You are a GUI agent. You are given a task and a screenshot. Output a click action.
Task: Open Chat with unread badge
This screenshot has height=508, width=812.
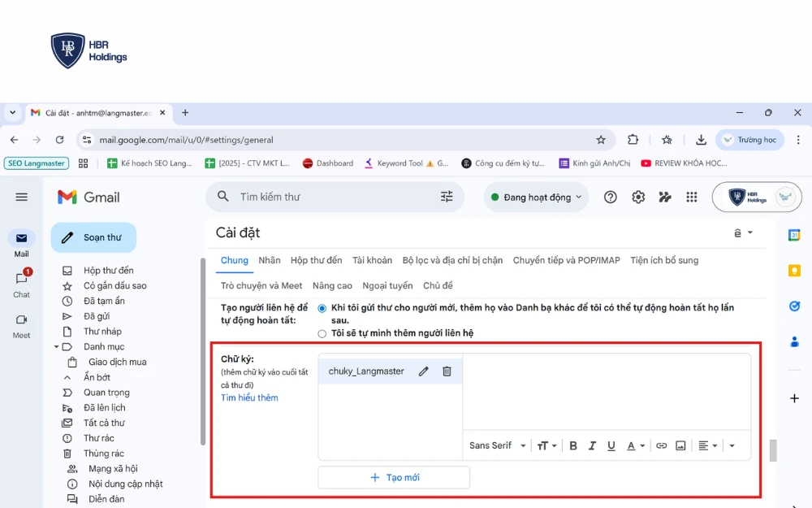coord(21,284)
